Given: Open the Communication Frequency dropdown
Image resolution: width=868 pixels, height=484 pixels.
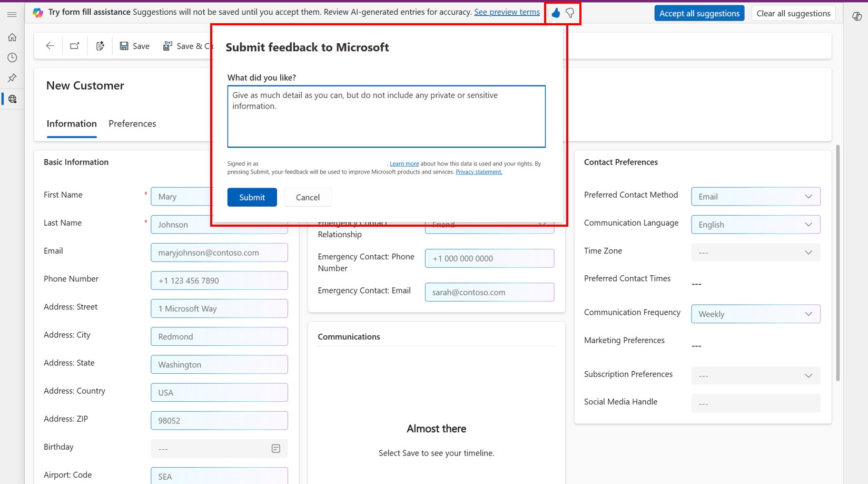Looking at the screenshot, I should tap(808, 314).
